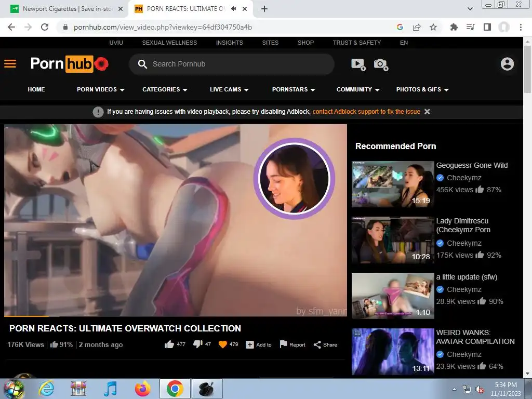Open the SEXUAL WELLNESS top link
The width and height of the screenshot is (532, 399).
[169, 43]
